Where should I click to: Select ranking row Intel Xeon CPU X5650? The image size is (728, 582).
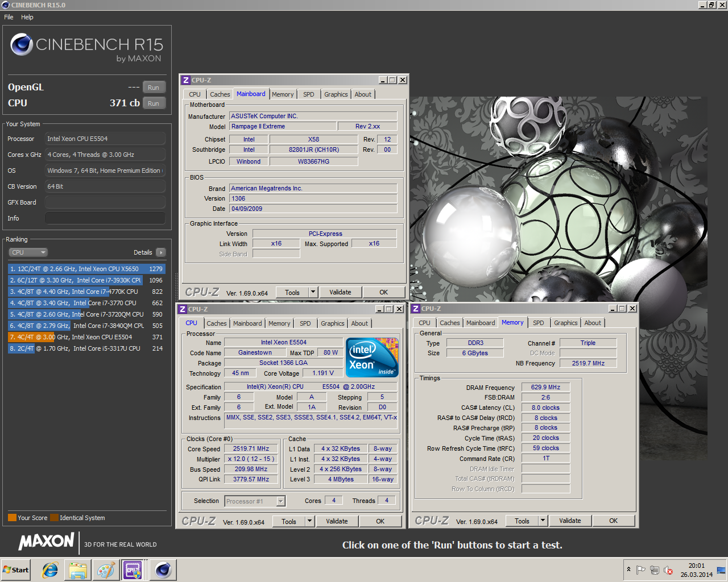pos(86,269)
